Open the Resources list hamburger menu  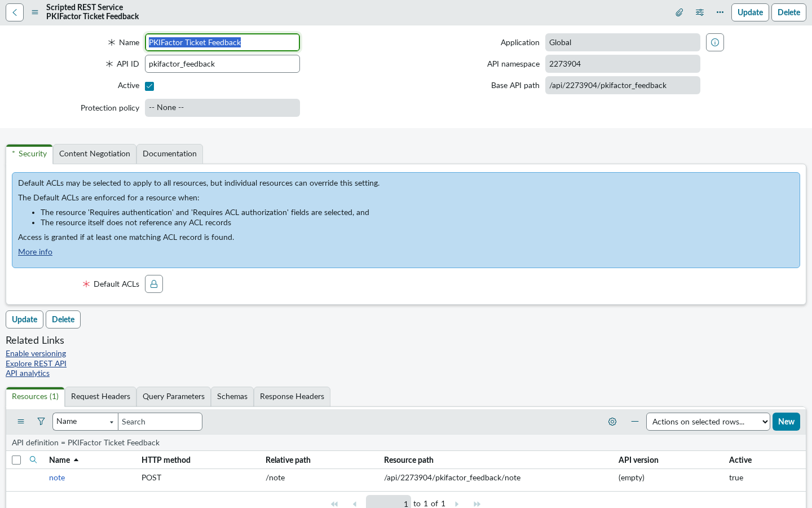coord(21,422)
